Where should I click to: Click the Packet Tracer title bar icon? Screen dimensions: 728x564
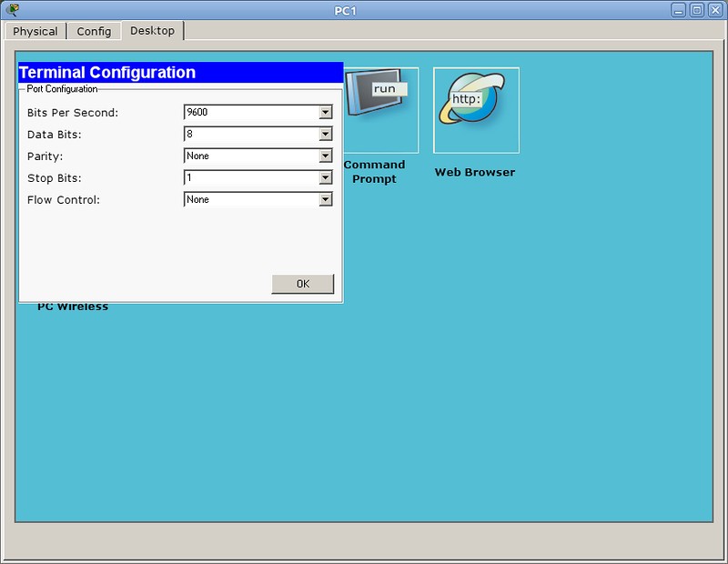[13, 9]
